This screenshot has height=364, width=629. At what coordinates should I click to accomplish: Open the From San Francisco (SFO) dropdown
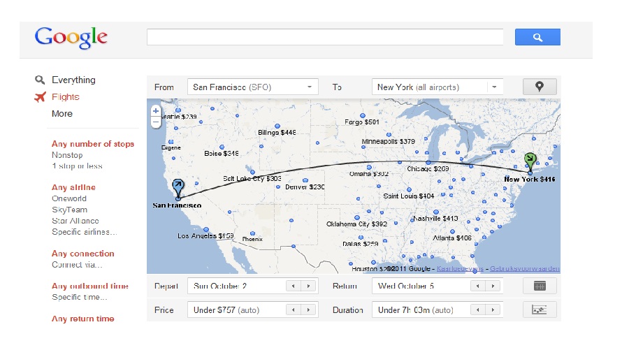click(253, 87)
